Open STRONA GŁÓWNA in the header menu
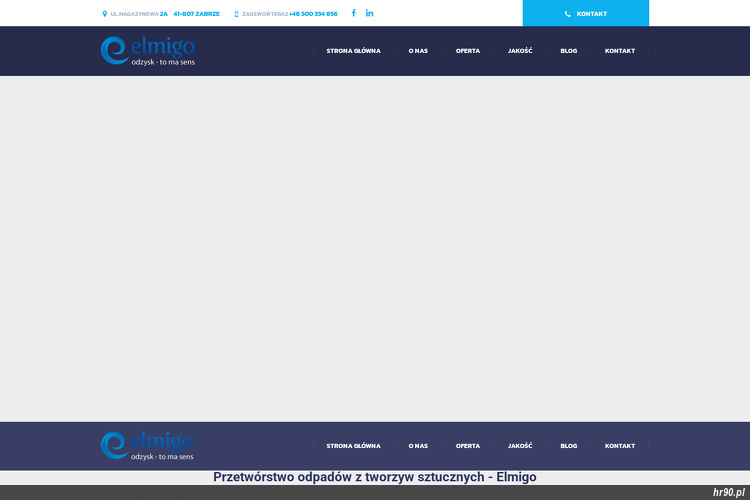The image size is (750, 500). pyautogui.click(x=353, y=51)
